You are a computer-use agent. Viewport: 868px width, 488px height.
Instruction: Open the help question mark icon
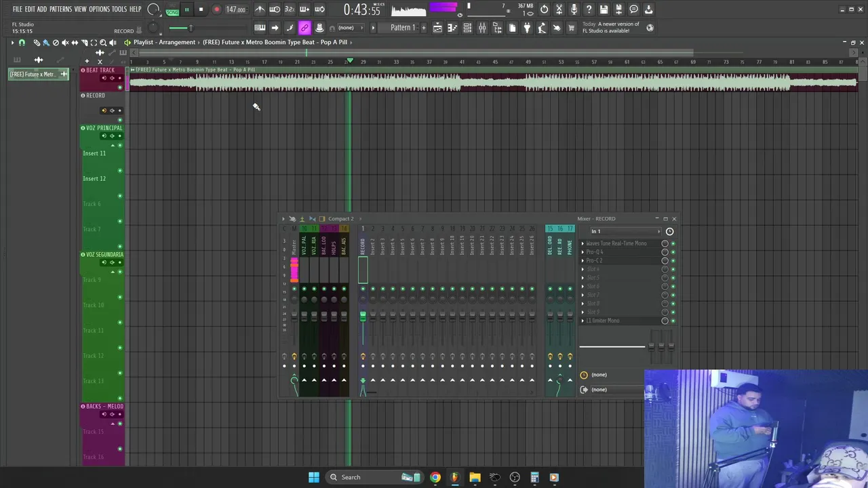[x=589, y=9]
